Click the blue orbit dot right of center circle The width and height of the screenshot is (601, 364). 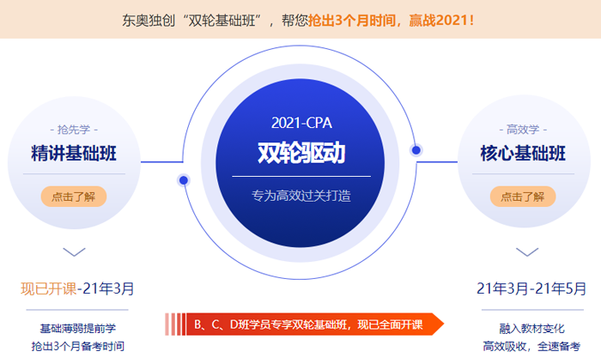coord(416,150)
